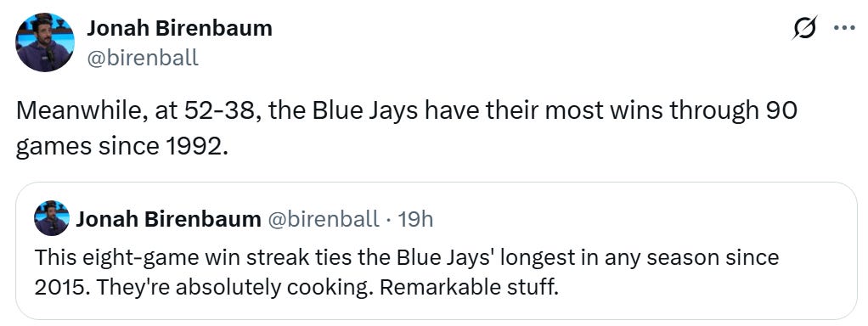Click @birenball handle inside the quoted post
The height and width of the screenshot is (326, 868).
click(324, 220)
